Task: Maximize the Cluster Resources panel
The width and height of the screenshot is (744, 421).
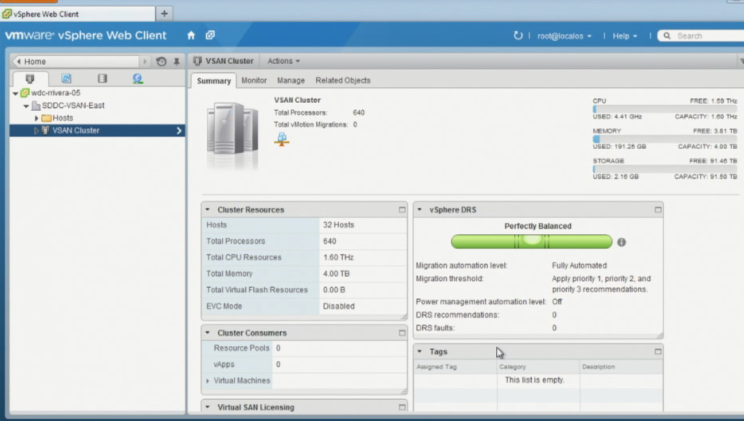Action: pyautogui.click(x=402, y=210)
